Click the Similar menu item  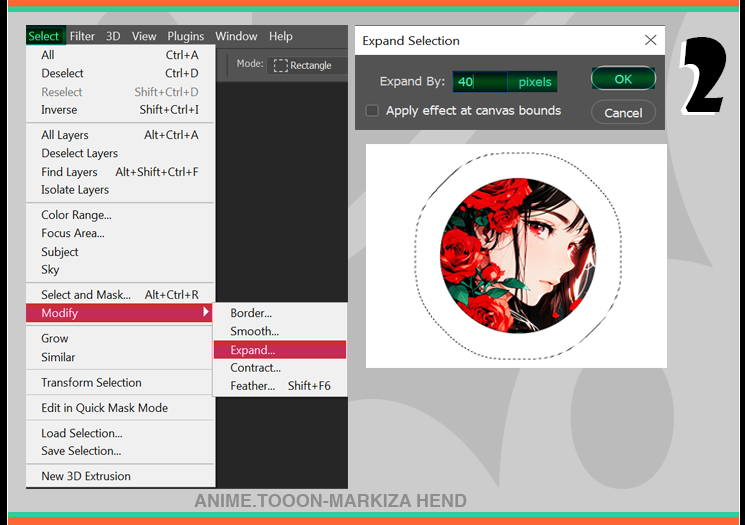pos(120,357)
